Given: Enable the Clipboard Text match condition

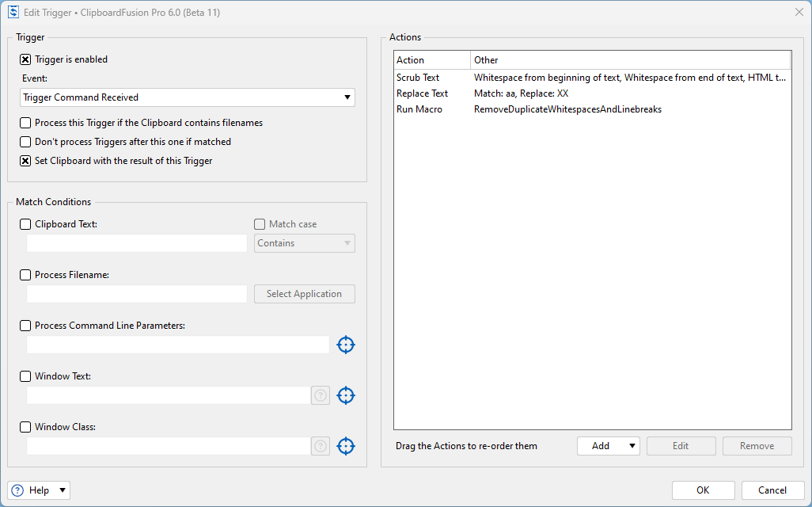Looking at the screenshot, I should 25,224.
